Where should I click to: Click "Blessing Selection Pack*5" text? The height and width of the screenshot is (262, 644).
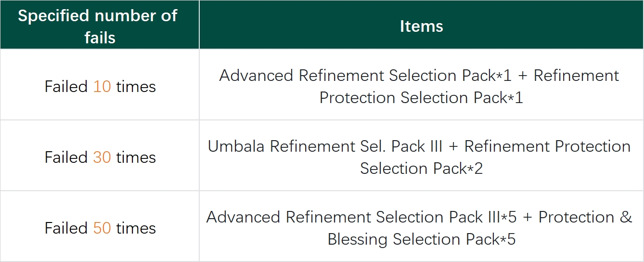[421, 239]
